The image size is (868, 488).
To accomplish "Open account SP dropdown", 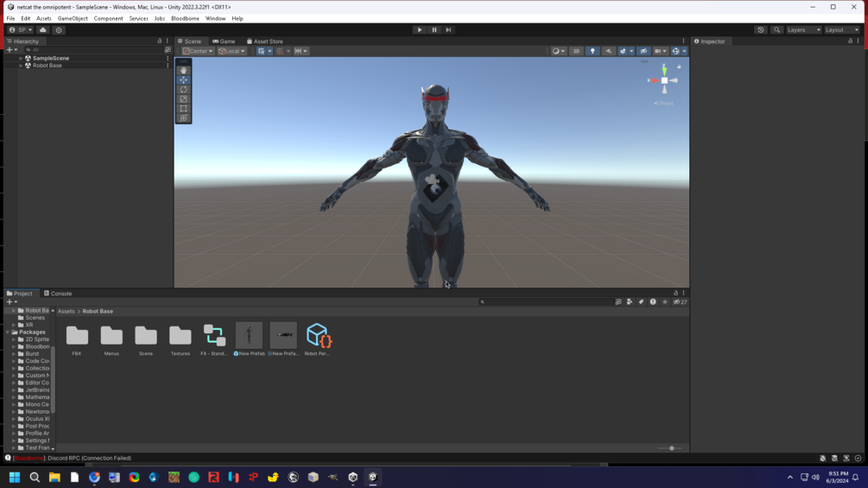I will (21, 30).
